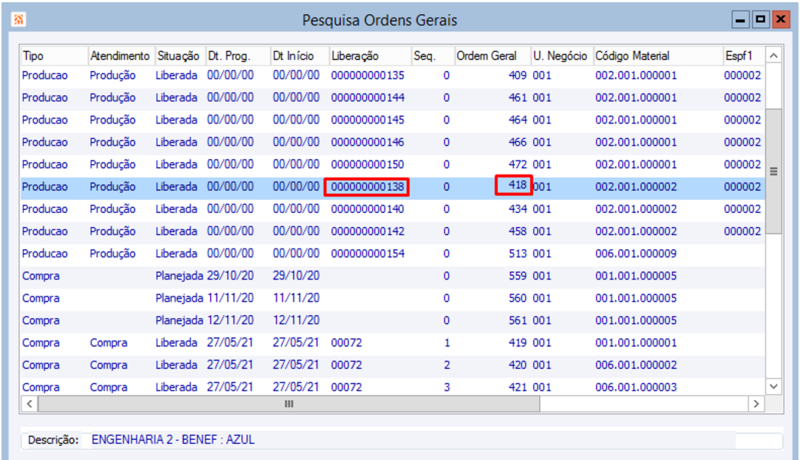Select Ordem Geral cell 461
This screenshot has width=800, height=460.
tap(517, 97)
